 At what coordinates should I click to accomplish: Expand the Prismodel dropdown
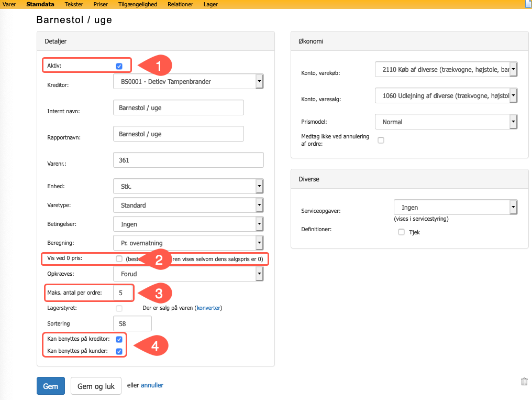(446, 122)
